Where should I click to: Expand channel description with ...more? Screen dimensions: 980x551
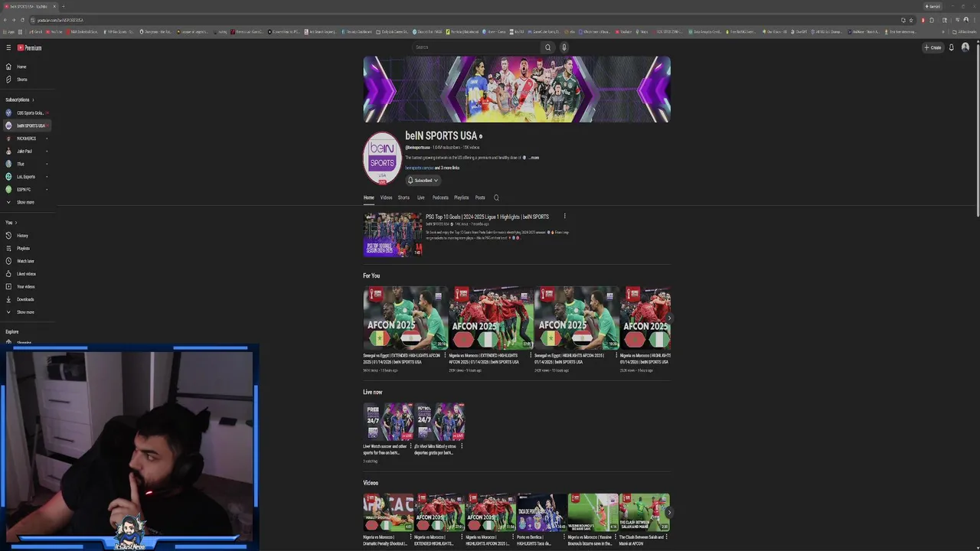point(534,158)
